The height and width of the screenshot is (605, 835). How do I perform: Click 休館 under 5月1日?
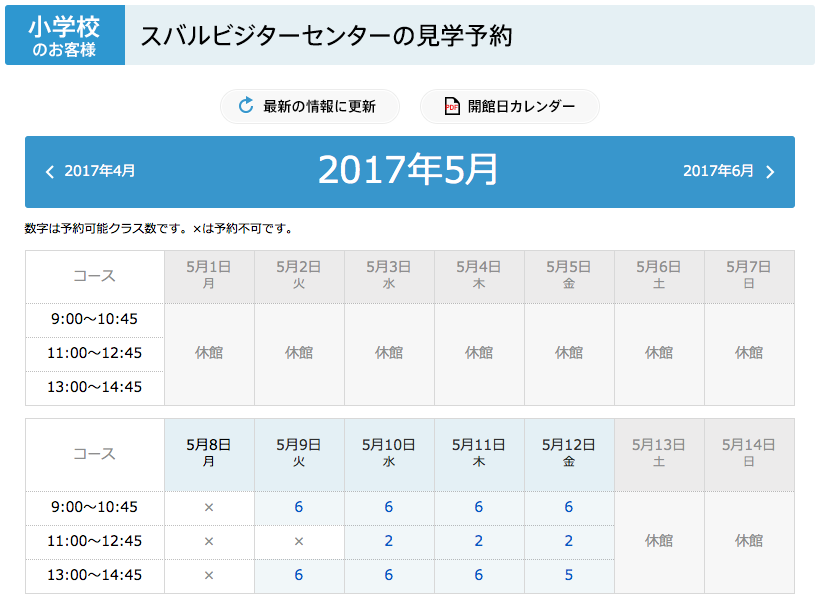click(x=209, y=353)
